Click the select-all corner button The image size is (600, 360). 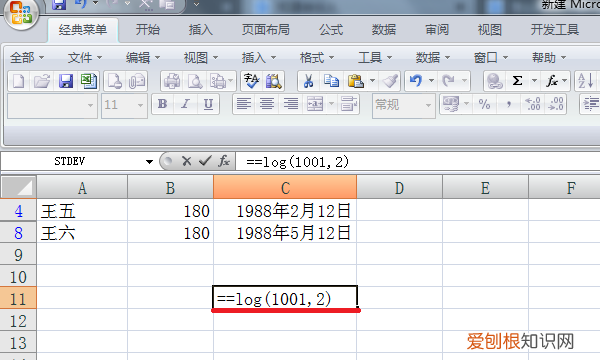tap(18, 187)
